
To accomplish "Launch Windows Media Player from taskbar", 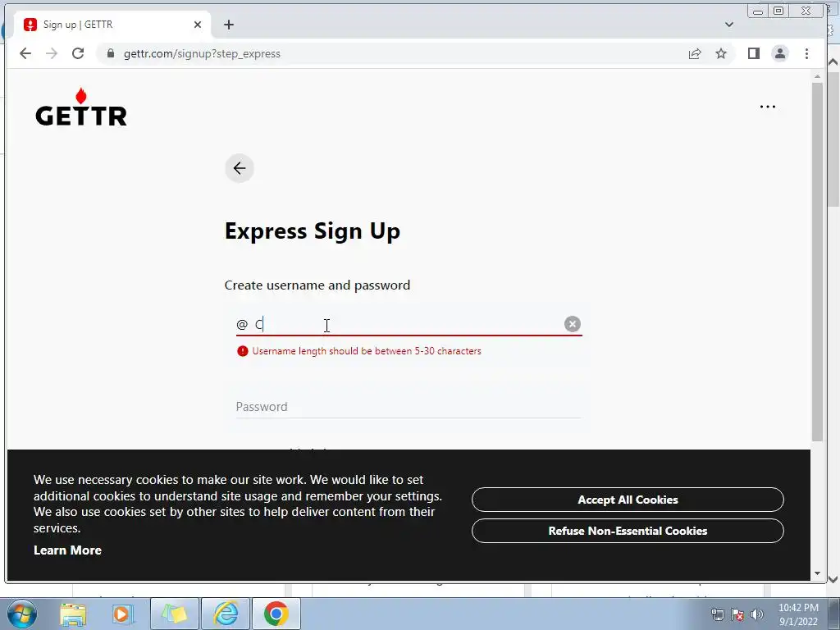I will tap(122, 614).
